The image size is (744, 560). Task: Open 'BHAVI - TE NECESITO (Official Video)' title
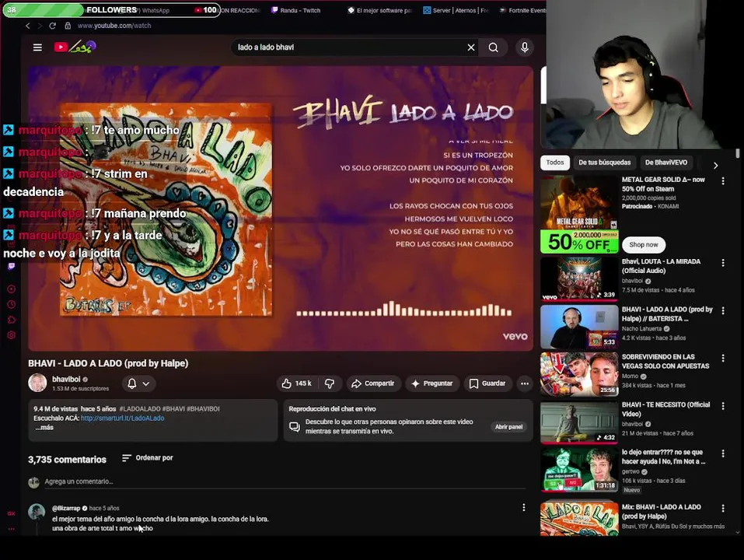point(665,409)
